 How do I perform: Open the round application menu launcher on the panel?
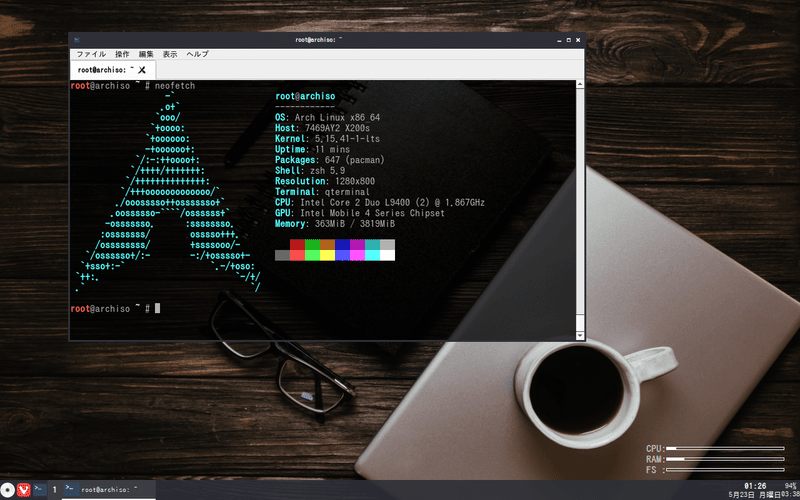tap(7, 490)
